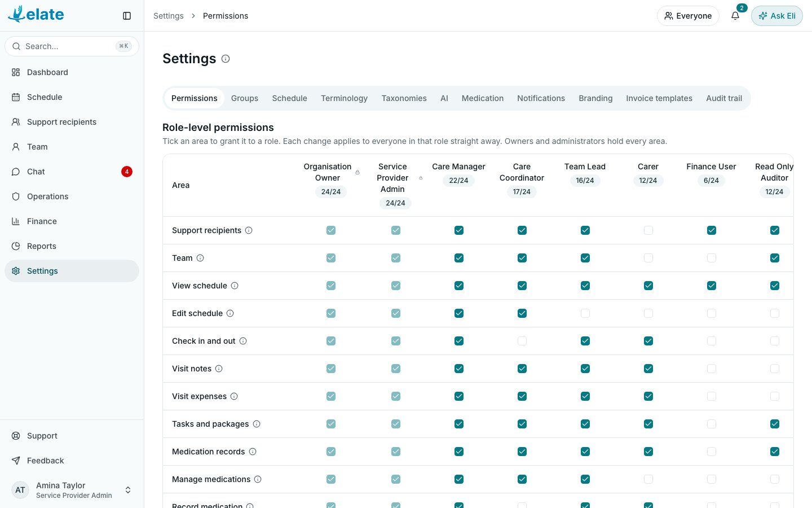Click the Schedule calendar icon in the sidebar

(x=16, y=97)
